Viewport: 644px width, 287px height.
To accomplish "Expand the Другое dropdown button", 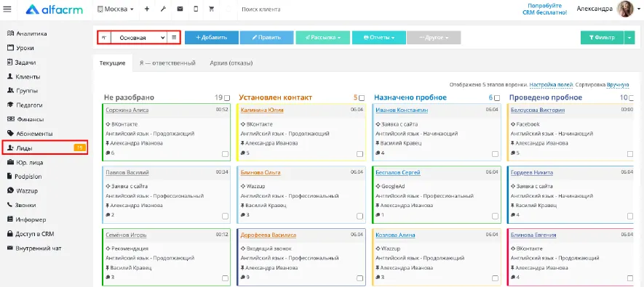I will (434, 37).
